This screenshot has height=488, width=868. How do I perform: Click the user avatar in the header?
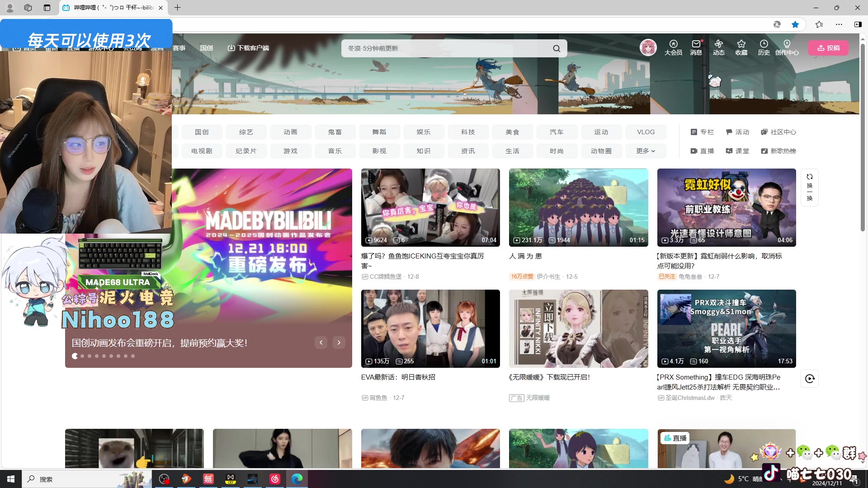[x=648, y=47]
